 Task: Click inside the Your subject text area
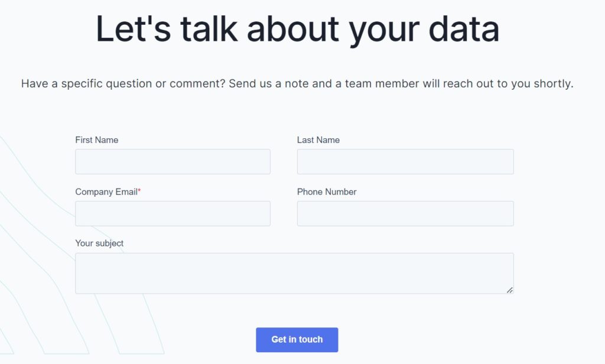(x=294, y=272)
